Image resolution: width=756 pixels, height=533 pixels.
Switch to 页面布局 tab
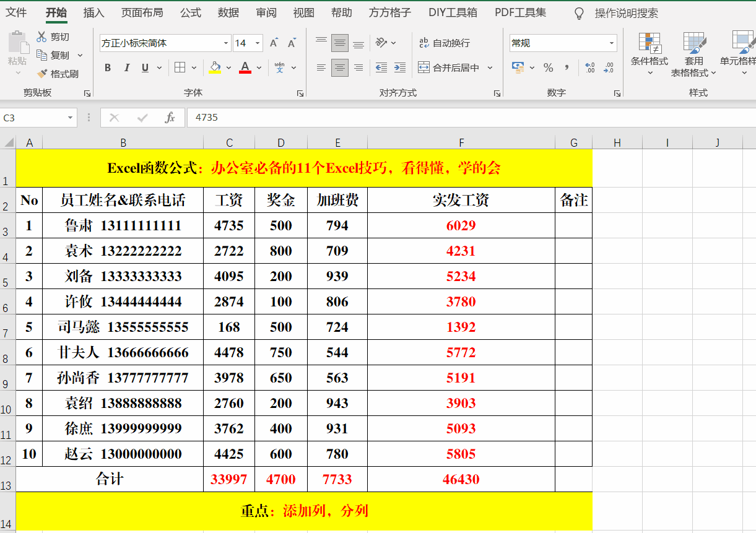(142, 12)
